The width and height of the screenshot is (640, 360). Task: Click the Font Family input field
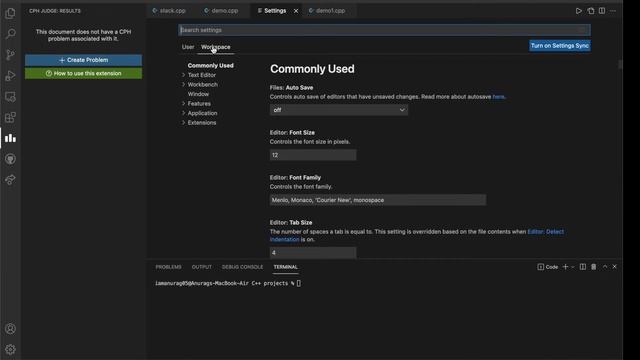(378, 200)
